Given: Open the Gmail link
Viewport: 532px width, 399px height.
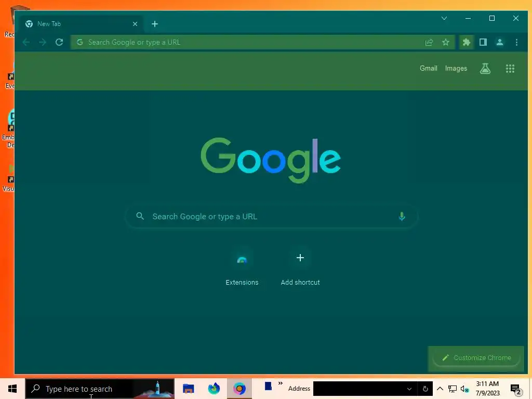Looking at the screenshot, I should pos(429,68).
